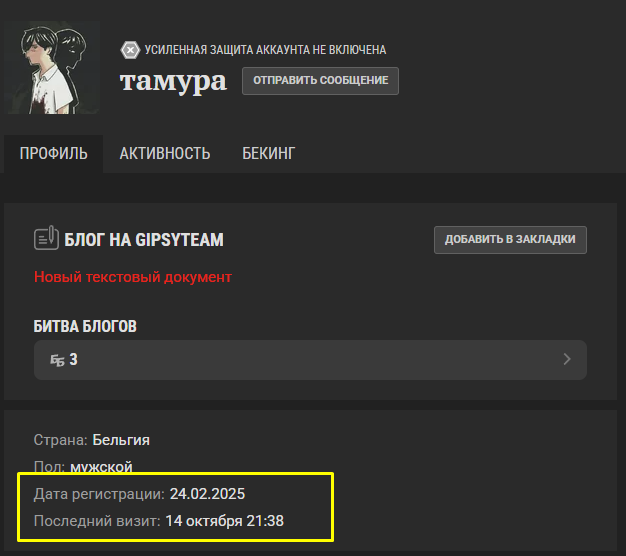The height and width of the screenshot is (556, 626).
Task: Go to the Бекинг tab
Action: click(268, 154)
